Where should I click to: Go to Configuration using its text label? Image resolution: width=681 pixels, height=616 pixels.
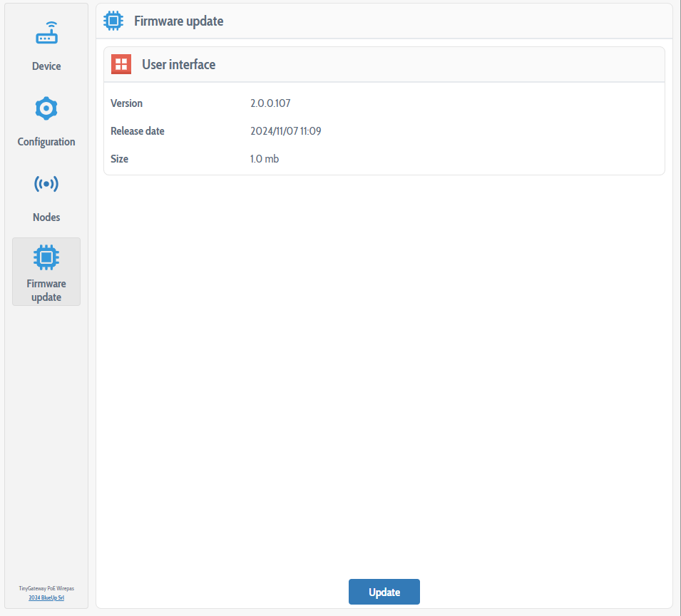46,142
